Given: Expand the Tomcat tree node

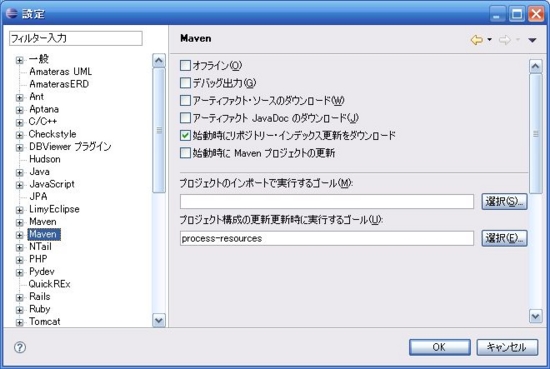Looking at the screenshot, I should [20, 322].
